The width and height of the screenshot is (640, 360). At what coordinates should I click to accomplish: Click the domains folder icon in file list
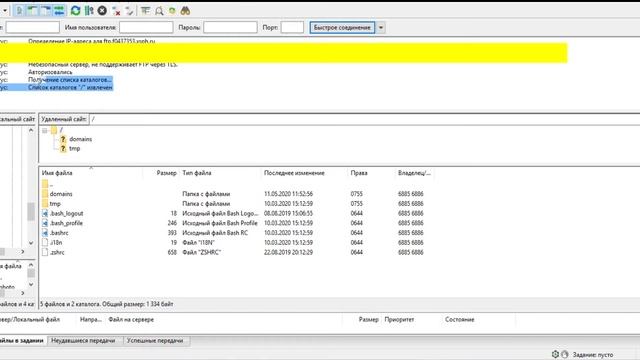pos(45,194)
